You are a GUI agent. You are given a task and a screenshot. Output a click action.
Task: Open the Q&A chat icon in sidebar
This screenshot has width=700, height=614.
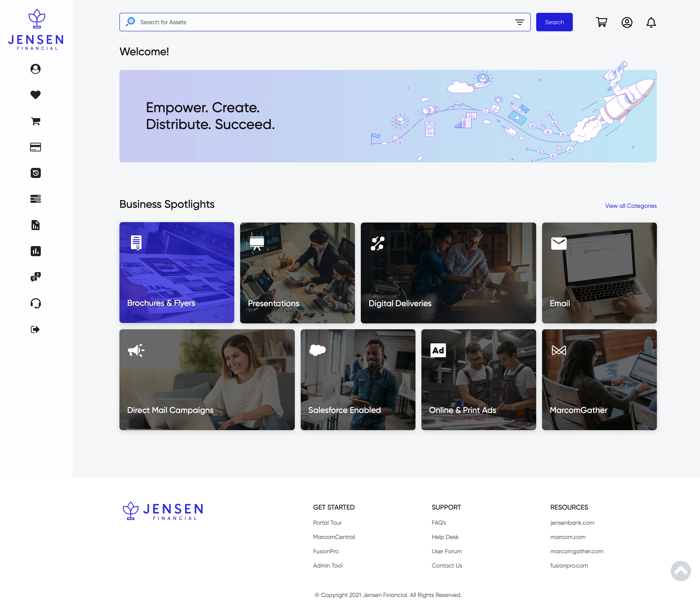point(36,277)
